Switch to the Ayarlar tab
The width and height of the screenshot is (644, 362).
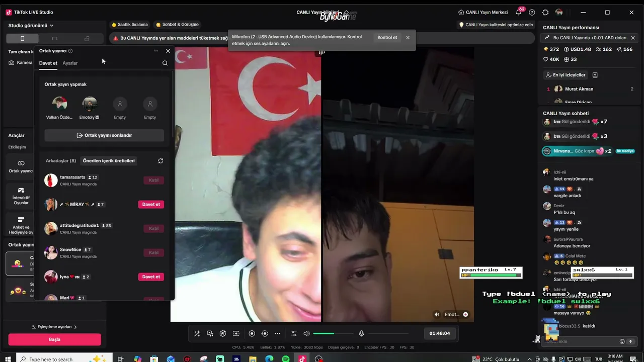coord(70,63)
